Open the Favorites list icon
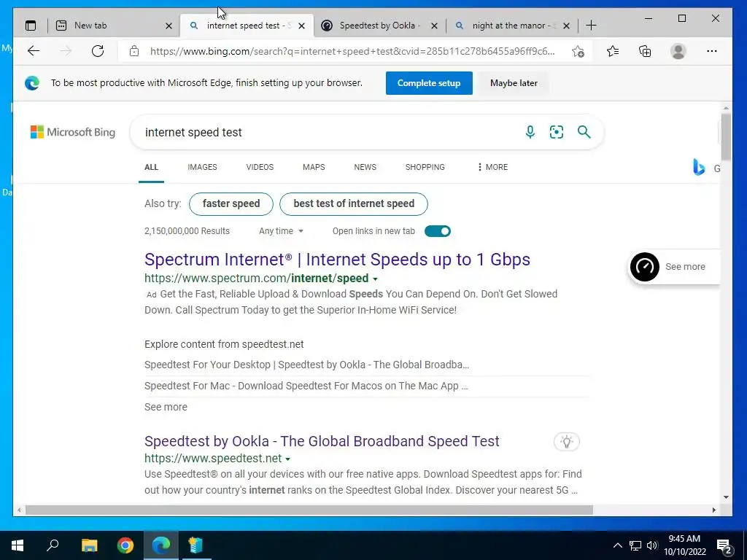The width and height of the screenshot is (747, 560). 613,51
